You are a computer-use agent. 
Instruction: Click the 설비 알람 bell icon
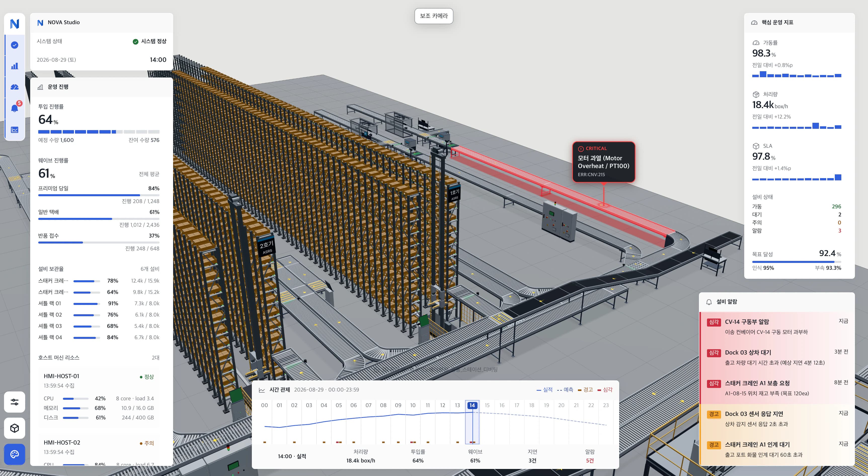(x=709, y=302)
